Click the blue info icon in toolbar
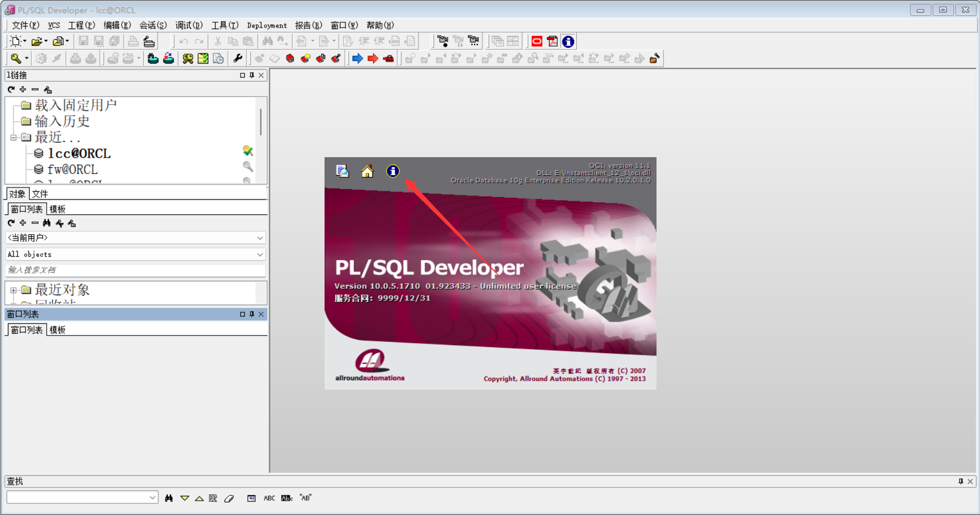Image resolution: width=980 pixels, height=515 pixels. [x=568, y=41]
